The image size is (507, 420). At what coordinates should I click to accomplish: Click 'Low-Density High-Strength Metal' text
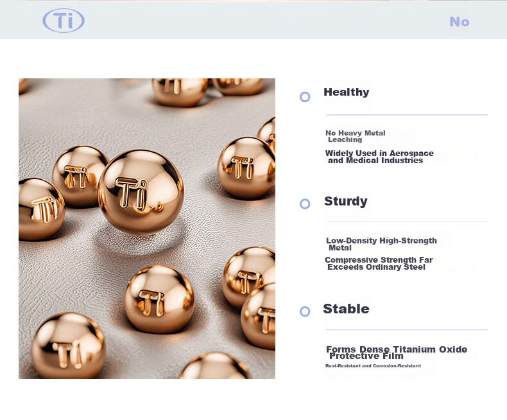pyautogui.click(x=381, y=244)
